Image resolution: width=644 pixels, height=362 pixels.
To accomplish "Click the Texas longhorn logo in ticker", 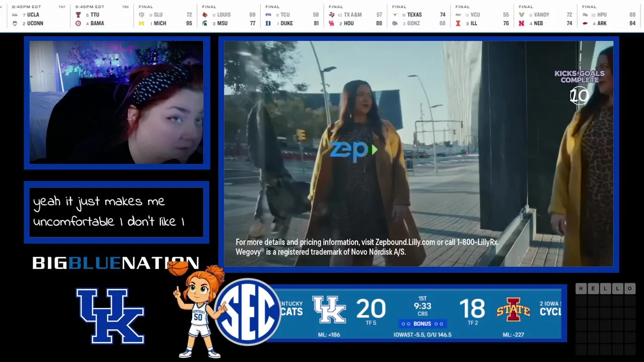I will tap(395, 15).
